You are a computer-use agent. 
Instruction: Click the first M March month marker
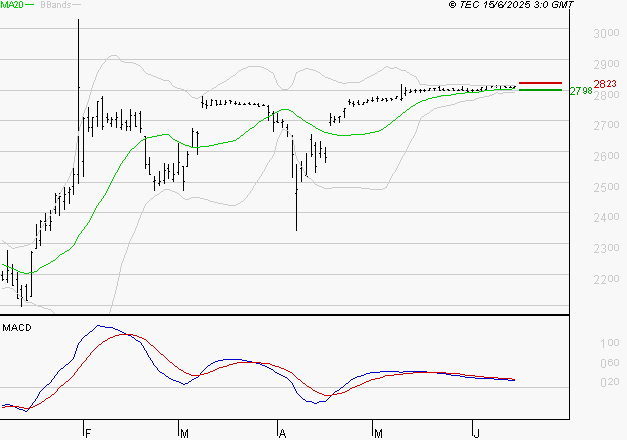(184, 433)
